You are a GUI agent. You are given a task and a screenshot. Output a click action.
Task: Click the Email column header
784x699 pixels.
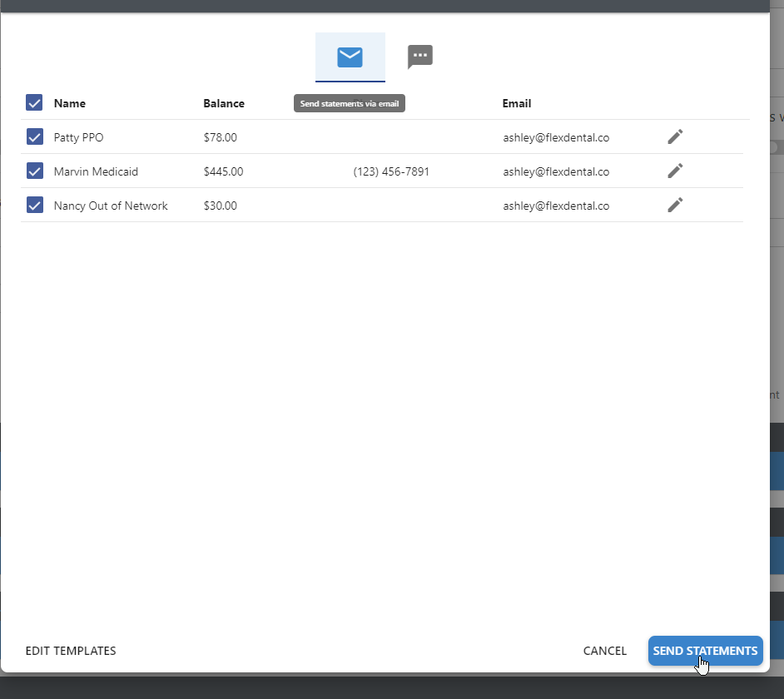517,103
